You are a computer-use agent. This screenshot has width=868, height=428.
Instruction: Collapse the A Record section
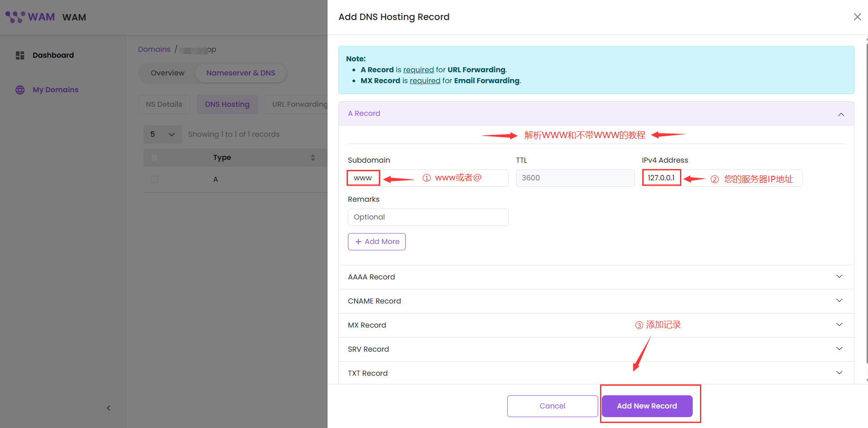coord(841,114)
